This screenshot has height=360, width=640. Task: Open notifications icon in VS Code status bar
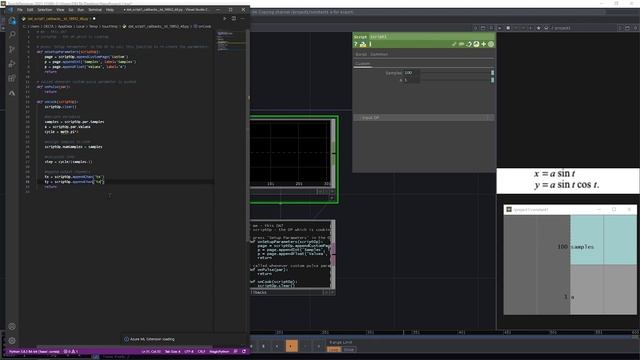tap(244, 351)
